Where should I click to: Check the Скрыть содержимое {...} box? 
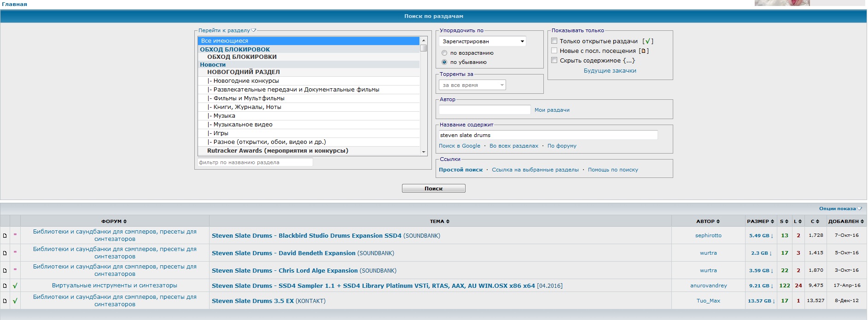(554, 60)
